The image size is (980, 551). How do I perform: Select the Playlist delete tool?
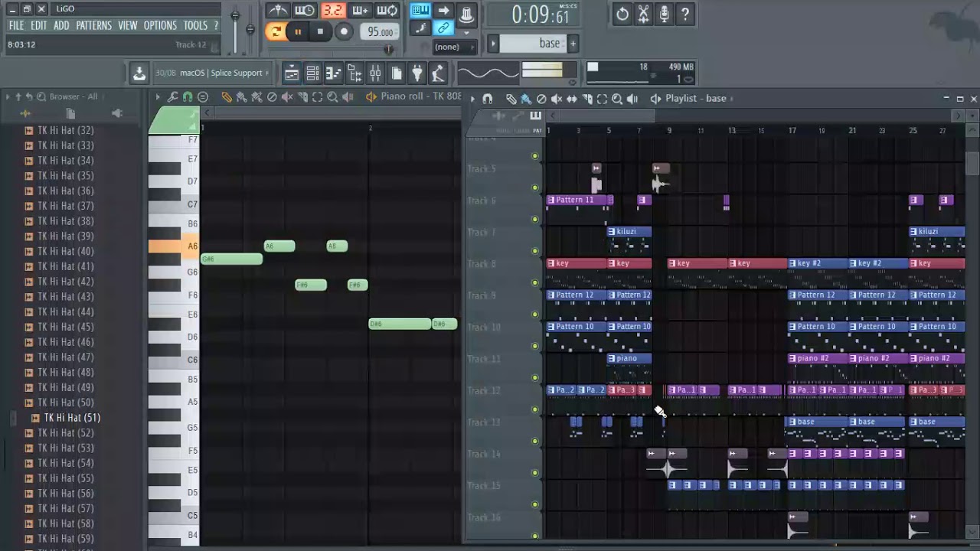541,99
